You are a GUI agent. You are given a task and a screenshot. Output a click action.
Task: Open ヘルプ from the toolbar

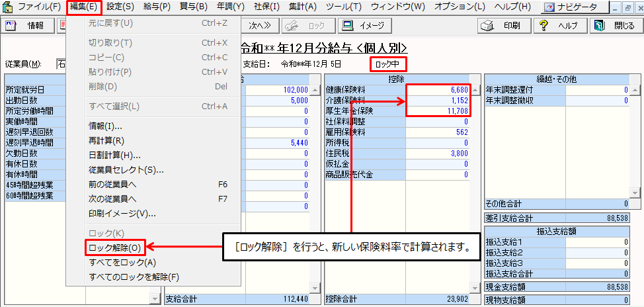[x=559, y=26]
